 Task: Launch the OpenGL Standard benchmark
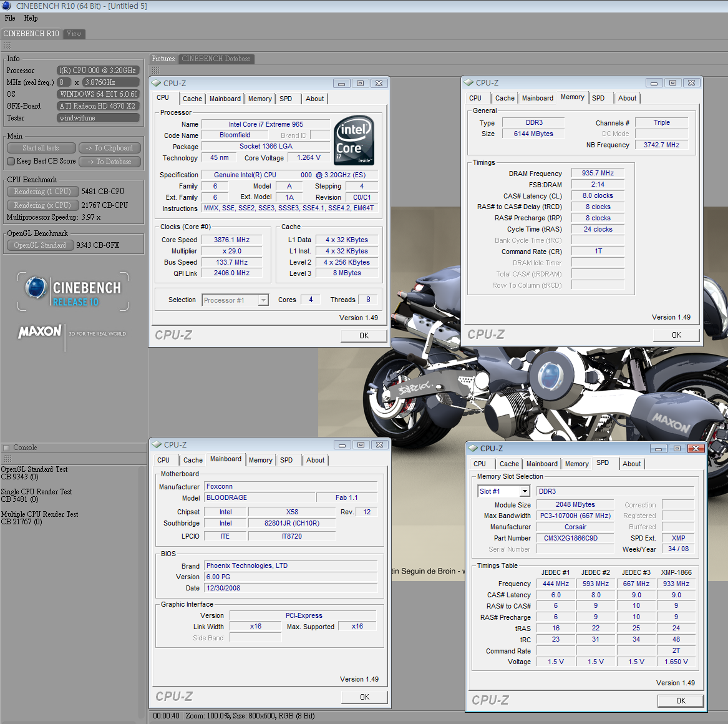pos(40,245)
